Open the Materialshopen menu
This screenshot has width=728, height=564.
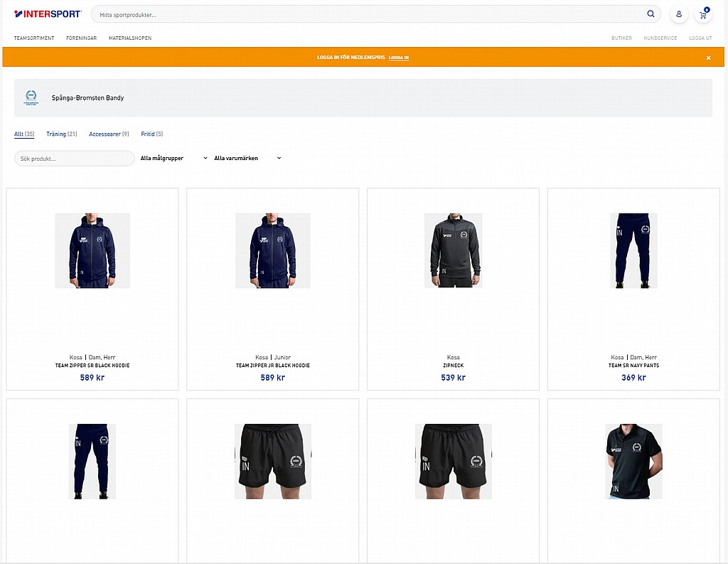point(130,38)
